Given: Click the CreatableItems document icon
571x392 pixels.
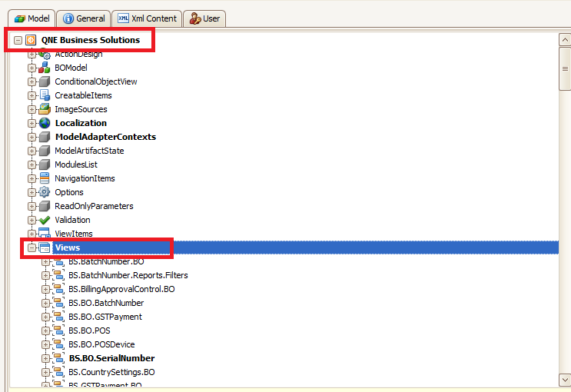Looking at the screenshot, I should (x=45, y=95).
